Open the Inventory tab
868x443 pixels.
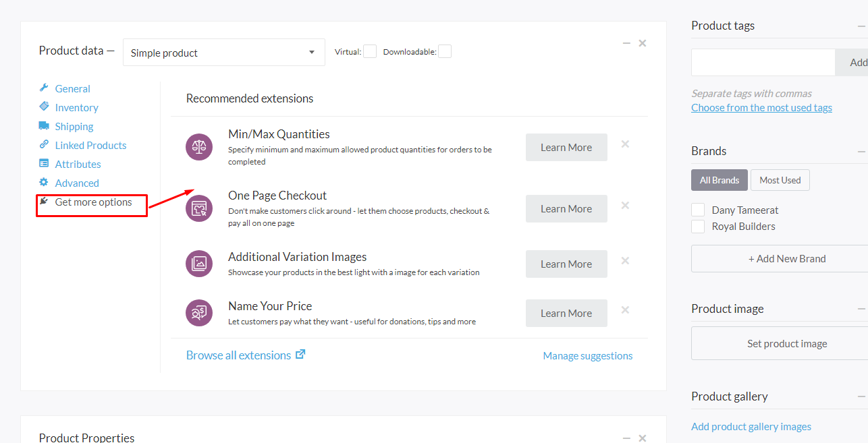tap(76, 108)
